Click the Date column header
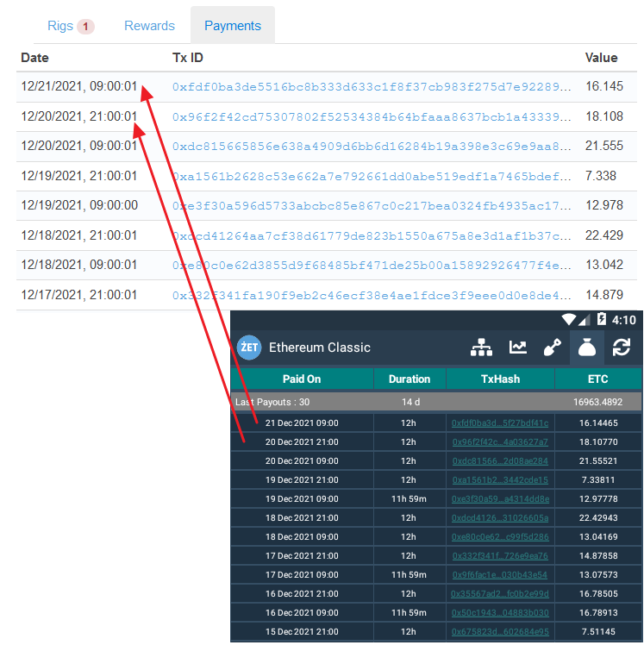The image size is (644, 645). click(x=34, y=58)
